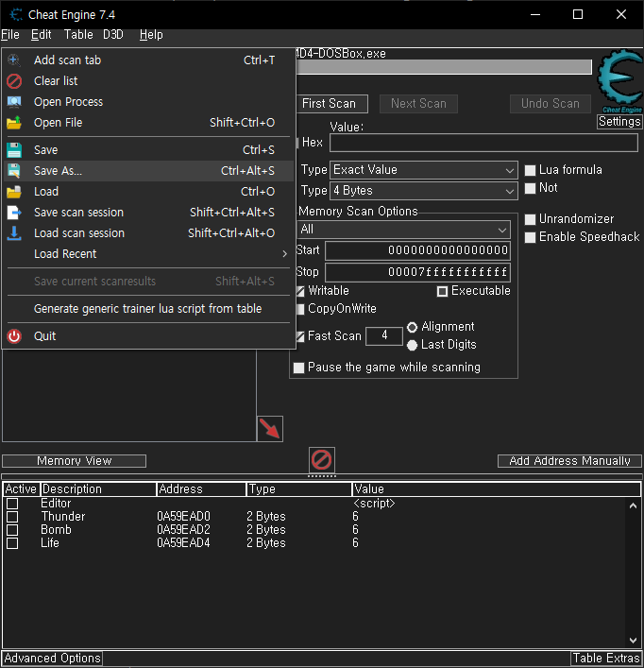Screen dimensions: 644x668
Task: Tick the Enable Speedhack checkbox
Action: coord(530,237)
